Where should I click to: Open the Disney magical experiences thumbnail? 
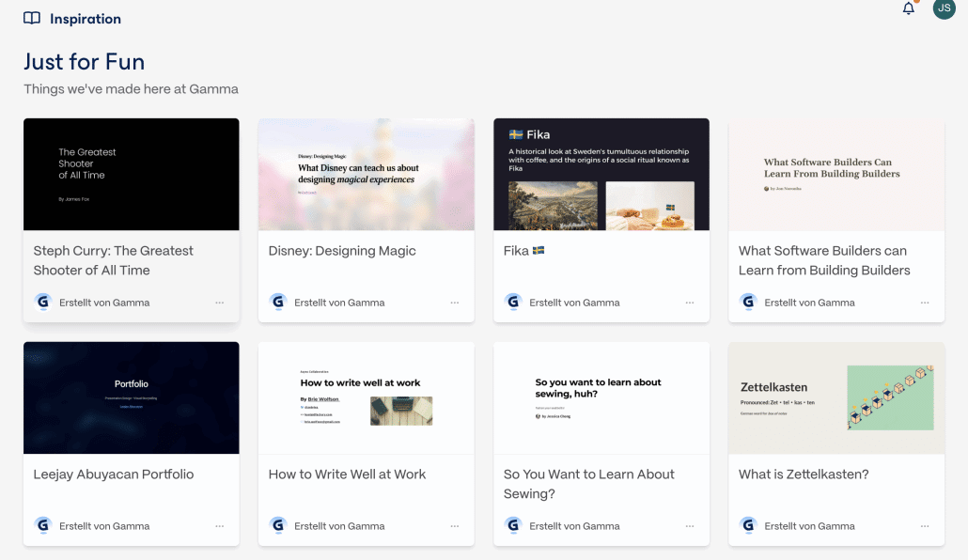[x=367, y=174]
